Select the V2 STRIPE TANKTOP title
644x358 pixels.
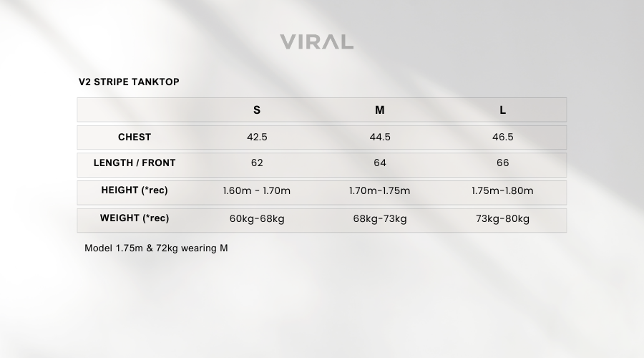pyautogui.click(x=129, y=82)
